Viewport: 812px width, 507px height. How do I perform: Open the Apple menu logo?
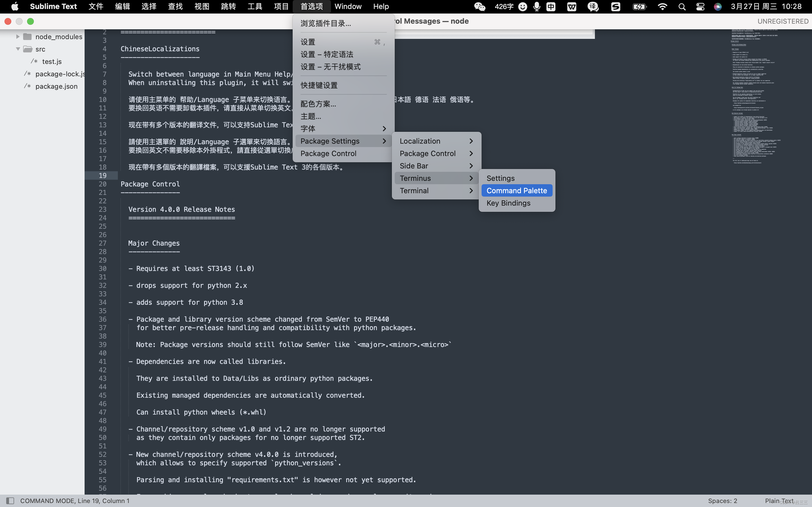click(x=15, y=6)
